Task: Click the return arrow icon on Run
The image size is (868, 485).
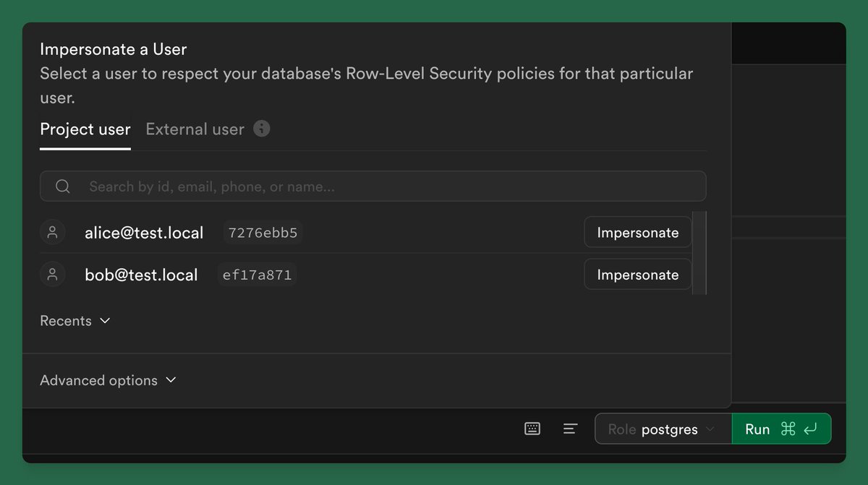Action: (810, 429)
